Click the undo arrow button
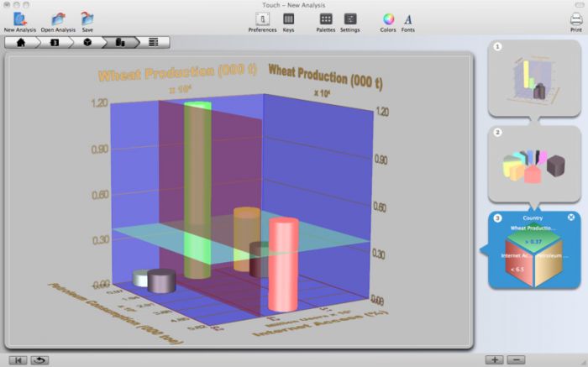588x367 pixels. [39, 360]
